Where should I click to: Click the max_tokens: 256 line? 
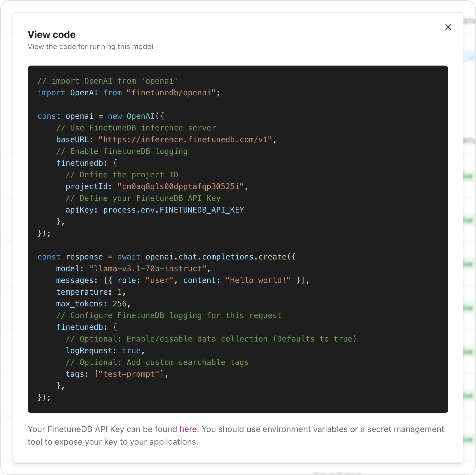tap(93, 304)
